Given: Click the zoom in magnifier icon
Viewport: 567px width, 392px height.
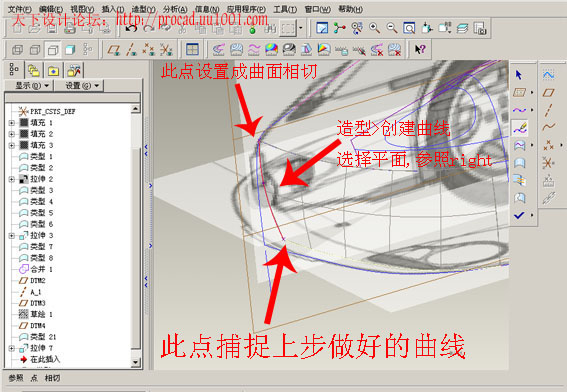Looking at the screenshot, I should pyautogui.click(x=374, y=28).
